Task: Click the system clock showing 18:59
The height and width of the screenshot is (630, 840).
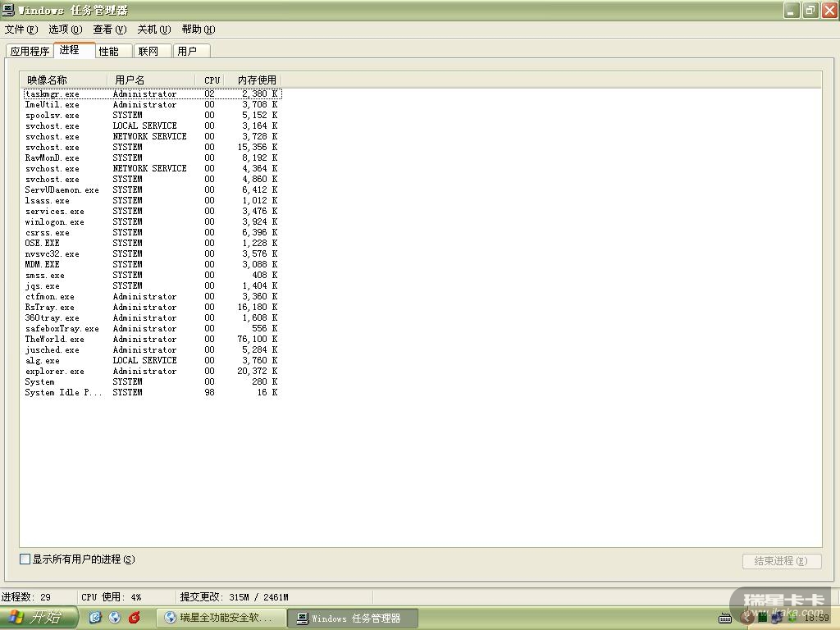Action: coord(816,618)
